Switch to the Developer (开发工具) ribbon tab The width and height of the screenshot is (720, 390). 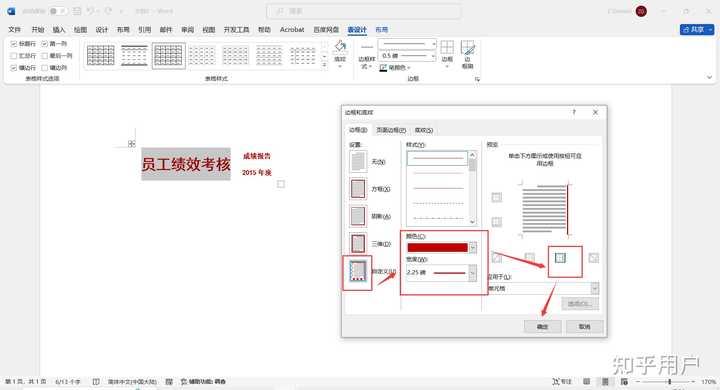coord(236,29)
